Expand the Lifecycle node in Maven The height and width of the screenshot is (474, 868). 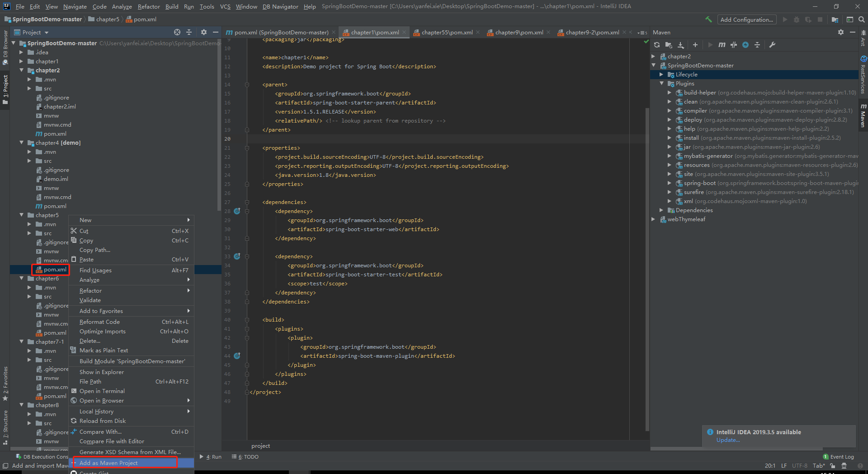click(x=661, y=75)
